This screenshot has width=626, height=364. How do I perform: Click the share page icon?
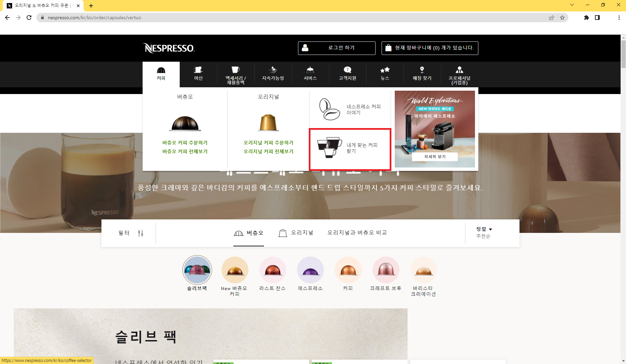[x=552, y=18]
